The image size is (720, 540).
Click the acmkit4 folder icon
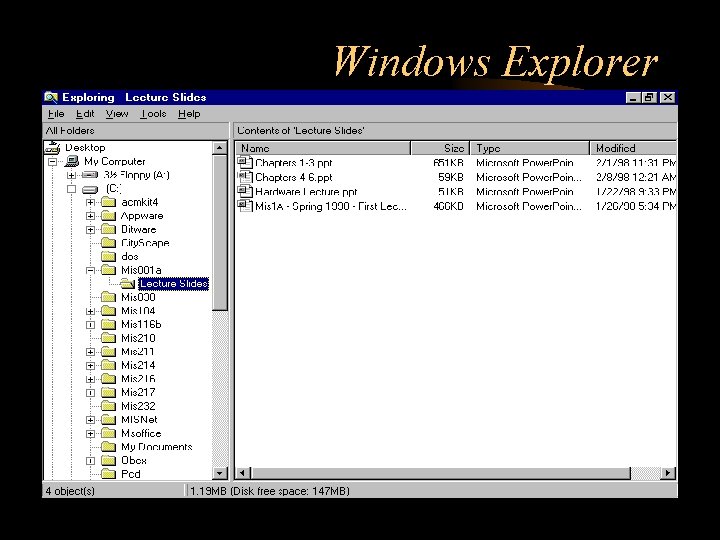pyautogui.click(x=108, y=202)
